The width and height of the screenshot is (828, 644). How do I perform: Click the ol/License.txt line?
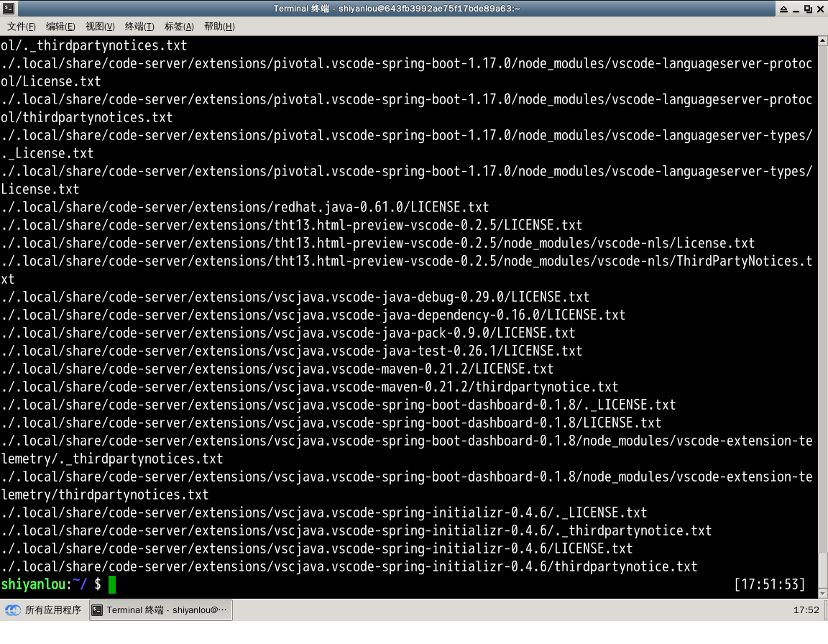tap(51, 82)
